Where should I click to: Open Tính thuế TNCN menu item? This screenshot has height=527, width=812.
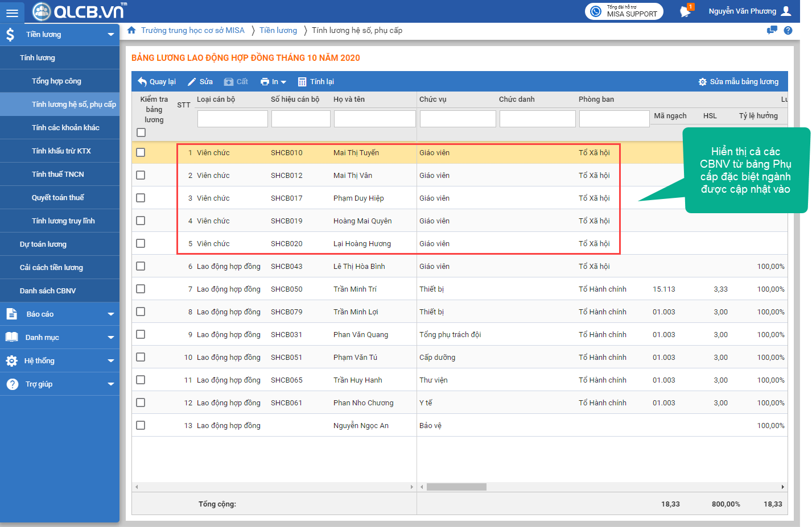tap(58, 174)
